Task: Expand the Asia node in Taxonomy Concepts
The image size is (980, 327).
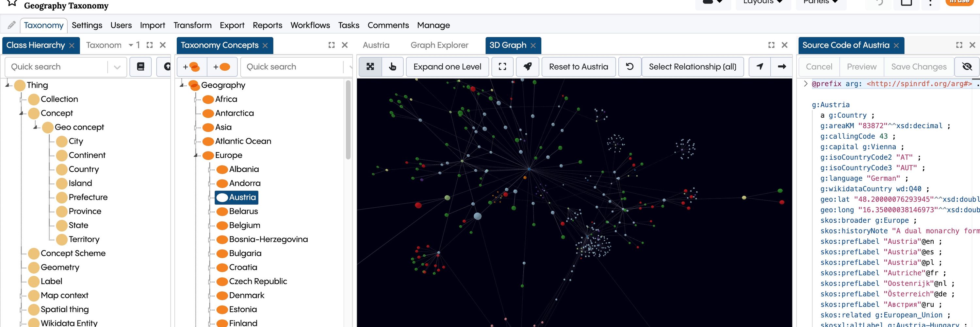Action: tap(196, 128)
